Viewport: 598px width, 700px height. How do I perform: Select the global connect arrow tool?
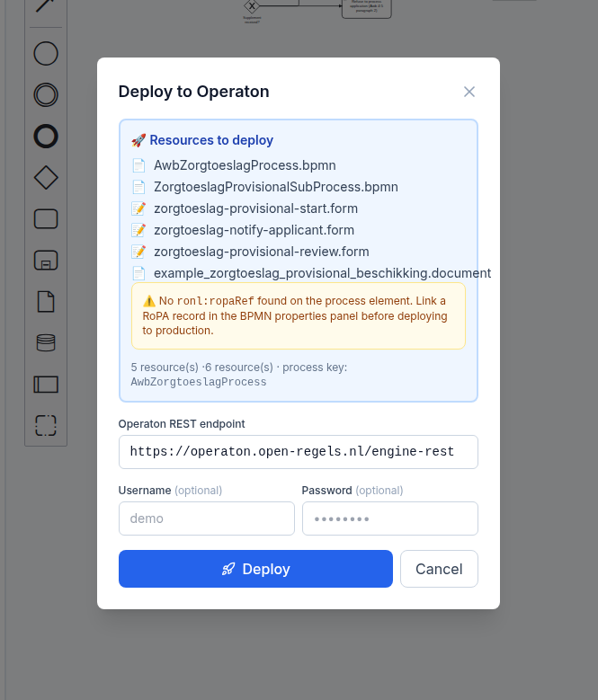pyautogui.click(x=45, y=5)
